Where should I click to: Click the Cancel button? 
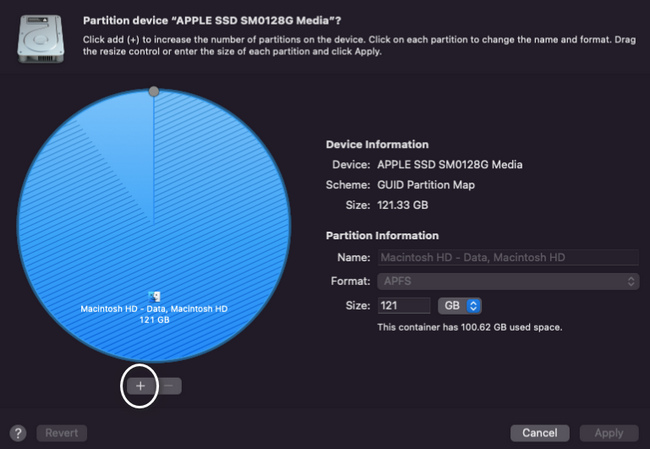pyautogui.click(x=540, y=433)
